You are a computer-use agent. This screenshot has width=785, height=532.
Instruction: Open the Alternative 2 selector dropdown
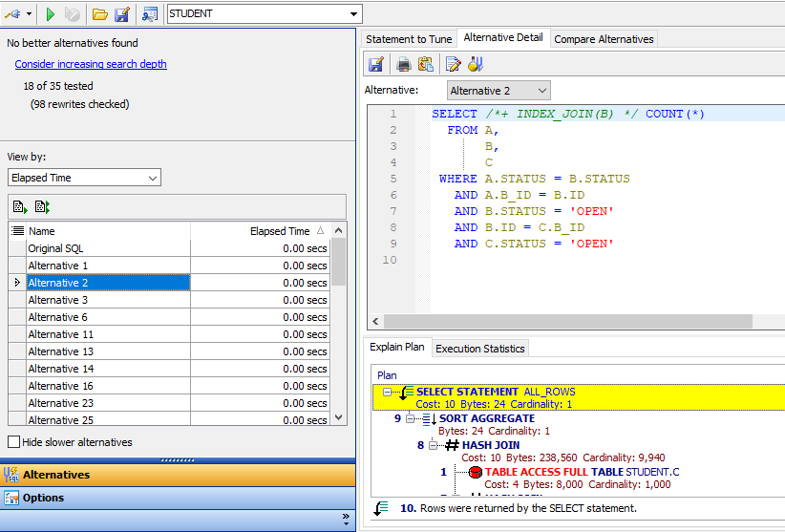pyautogui.click(x=499, y=91)
